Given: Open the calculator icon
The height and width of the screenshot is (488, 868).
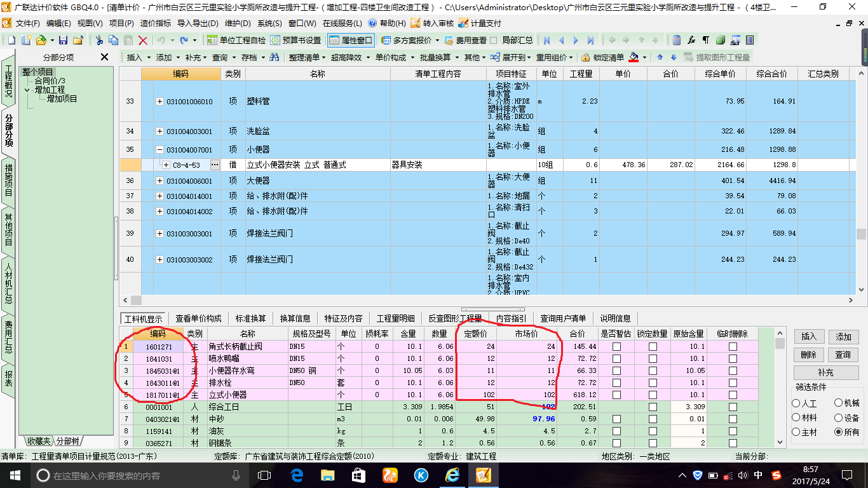Looking at the screenshot, I should 677,40.
